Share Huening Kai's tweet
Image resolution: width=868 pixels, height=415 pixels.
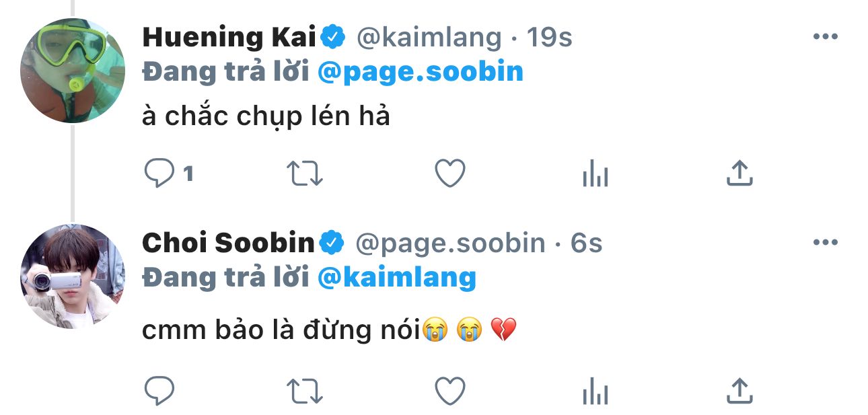[739, 174]
